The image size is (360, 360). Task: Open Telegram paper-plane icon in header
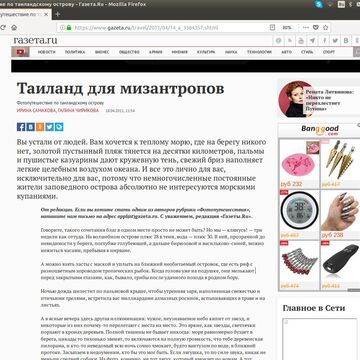coord(312,41)
